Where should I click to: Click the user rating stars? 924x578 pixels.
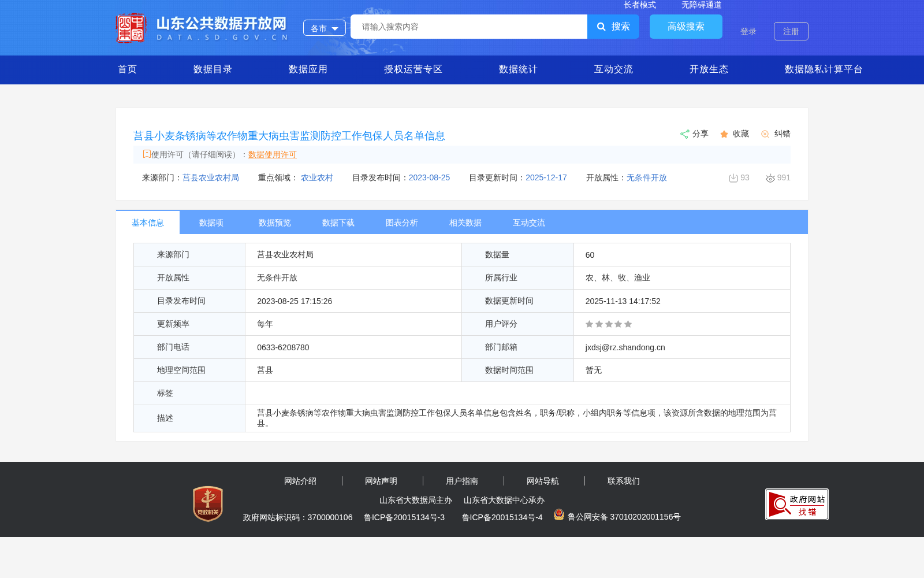coord(609,324)
